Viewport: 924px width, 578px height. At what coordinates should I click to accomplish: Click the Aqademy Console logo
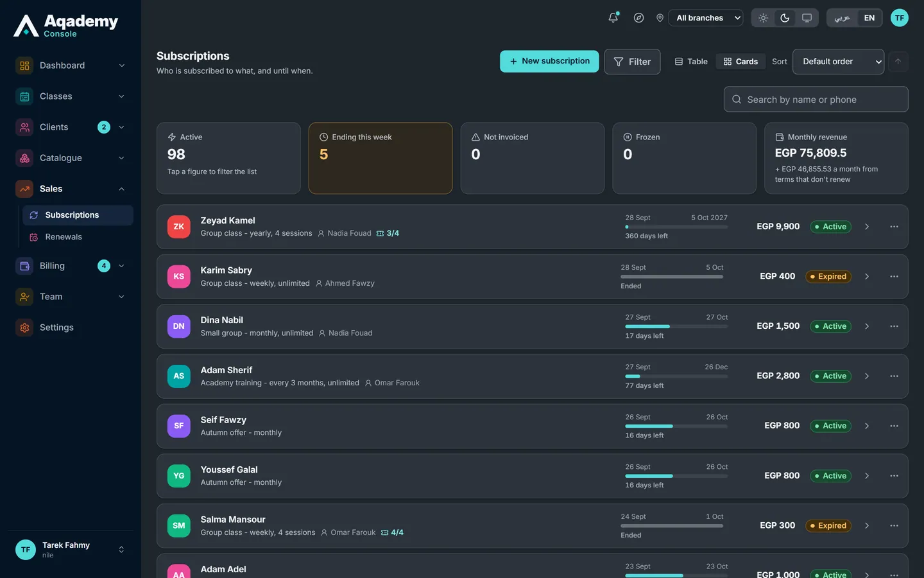click(66, 26)
